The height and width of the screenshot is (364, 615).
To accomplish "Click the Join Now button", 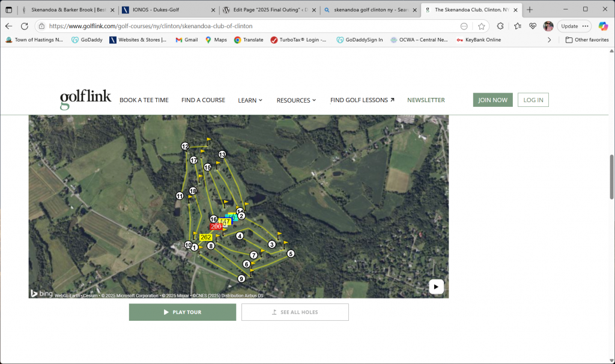I will (492, 100).
